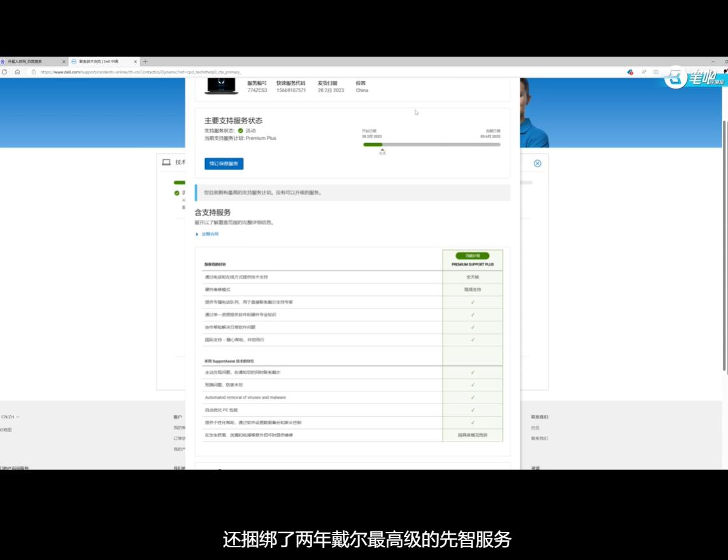Viewport: 728px width, 560px height.
Task: Open a new browser tab with plus
Action: 145,61
